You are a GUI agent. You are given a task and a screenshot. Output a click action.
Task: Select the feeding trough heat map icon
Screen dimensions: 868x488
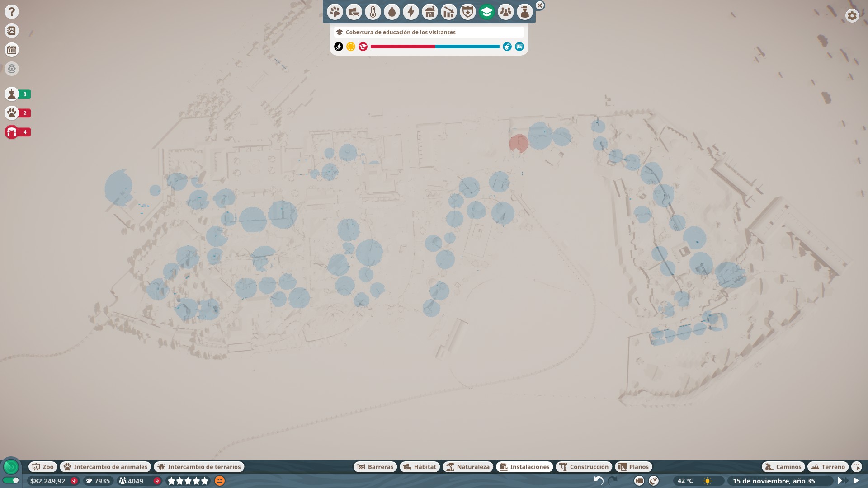(354, 12)
